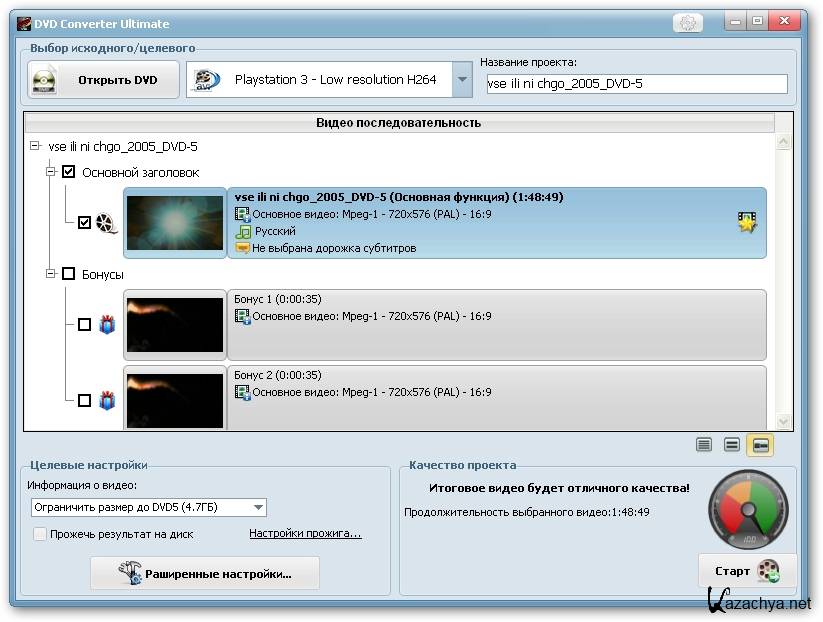Open the Playstation 3 profile dropdown
The height and width of the screenshot is (622, 823).
[x=461, y=80]
